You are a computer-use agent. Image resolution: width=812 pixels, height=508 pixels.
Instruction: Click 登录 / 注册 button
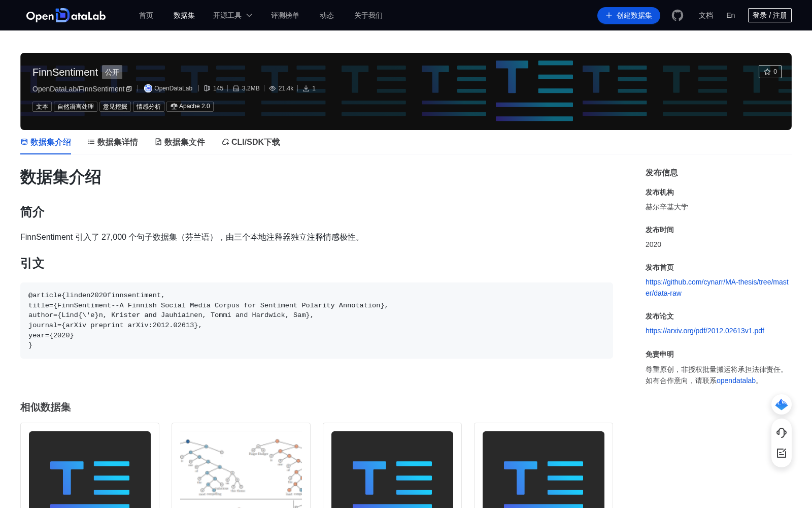tap(770, 15)
